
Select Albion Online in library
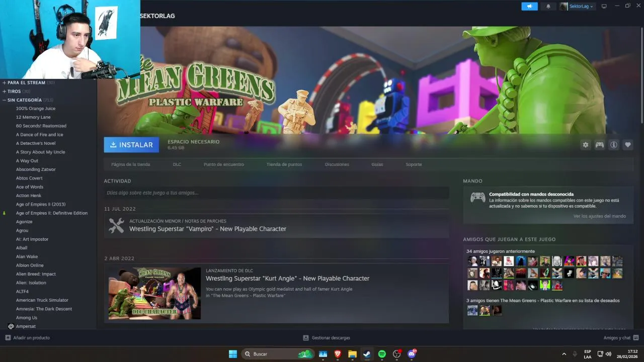click(30, 265)
